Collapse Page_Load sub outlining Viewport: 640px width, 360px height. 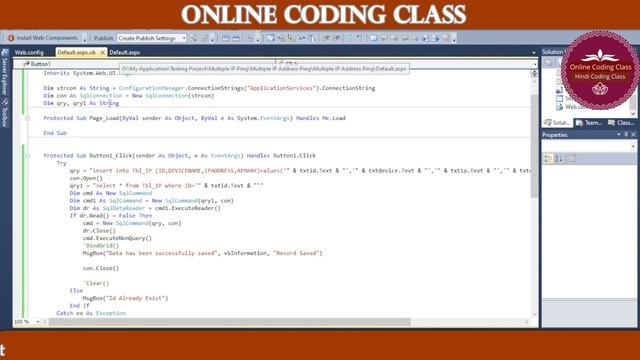point(27,118)
